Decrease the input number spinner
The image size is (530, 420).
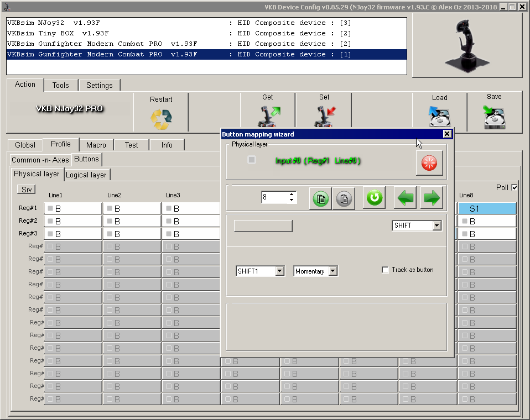(292, 200)
